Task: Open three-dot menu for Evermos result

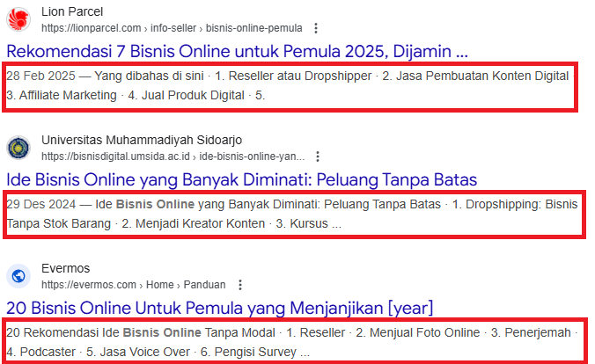Action: [239, 285]
